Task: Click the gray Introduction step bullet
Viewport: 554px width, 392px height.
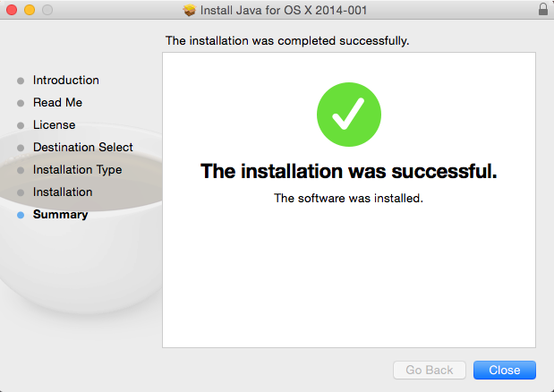Action: tap(21, 81)
